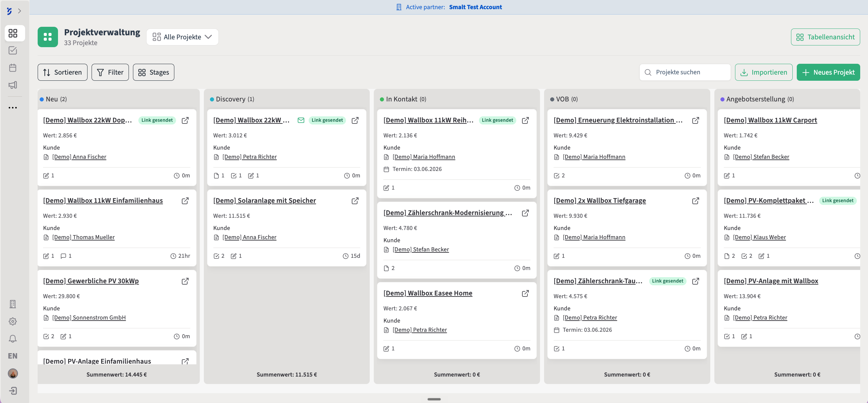Open external link icon for Wallbox 11kW Reih... card

tap(525, 120)
